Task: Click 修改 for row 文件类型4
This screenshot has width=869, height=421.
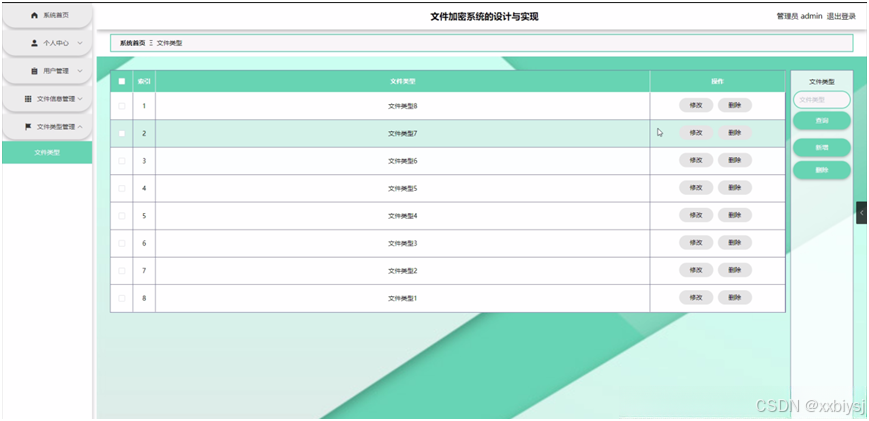Action: (696, 215)
